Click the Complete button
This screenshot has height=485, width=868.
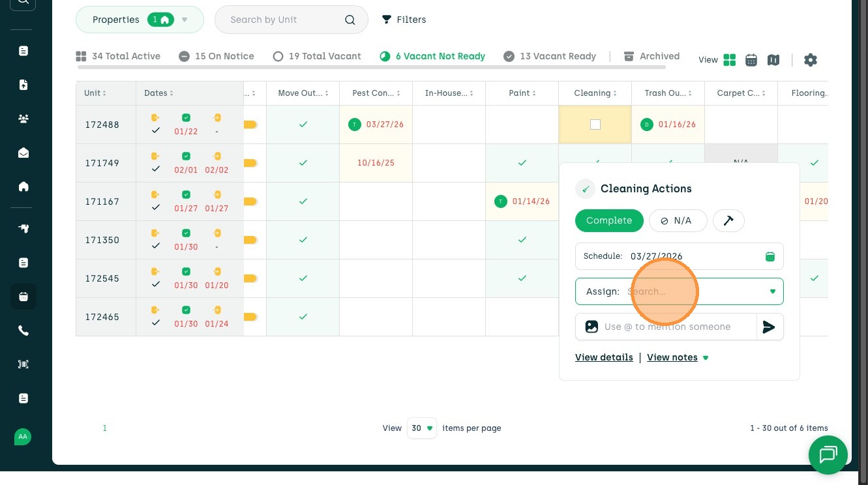point(608,221)
